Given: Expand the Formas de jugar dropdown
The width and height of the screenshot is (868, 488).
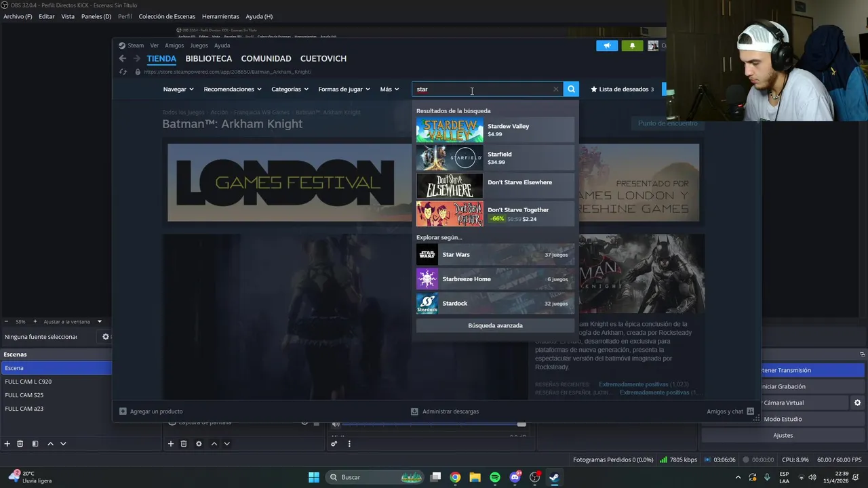Looking at the screenshot, I should pyautogui.click(x=344, y=89).
